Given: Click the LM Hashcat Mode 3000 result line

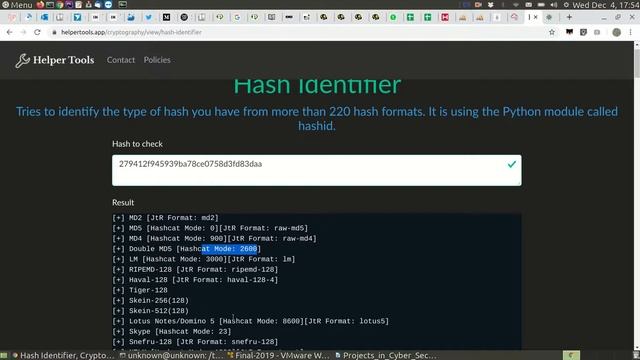Looking at the screenshot, I should point(204,259).
